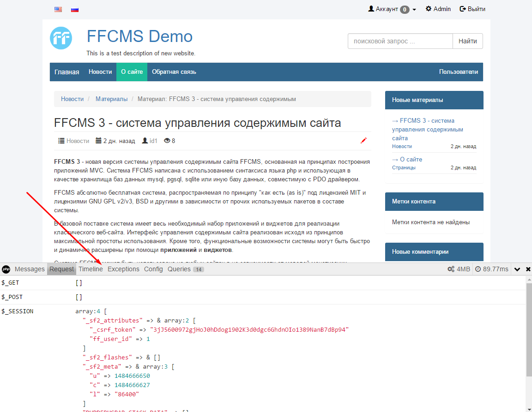Click the FFCMS round logo
532x412 pixels.
[x=61, y=38]
